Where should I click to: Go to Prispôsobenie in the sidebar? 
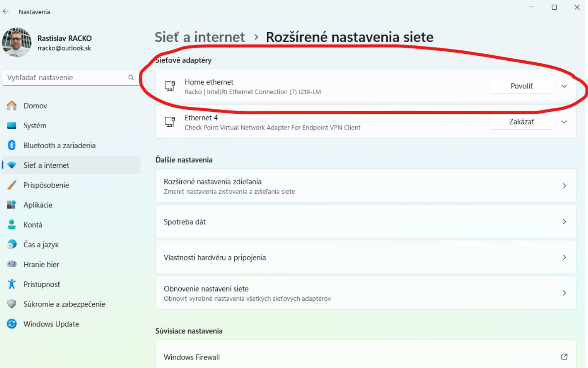46,185
